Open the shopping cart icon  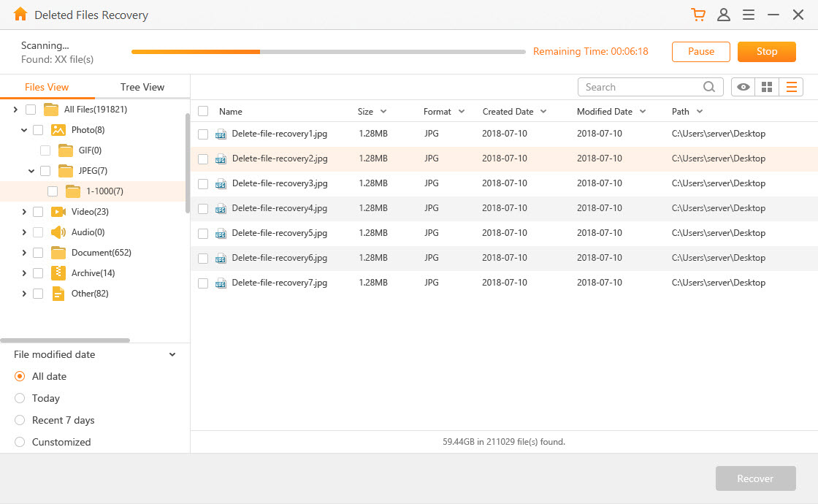pos(698,15)
